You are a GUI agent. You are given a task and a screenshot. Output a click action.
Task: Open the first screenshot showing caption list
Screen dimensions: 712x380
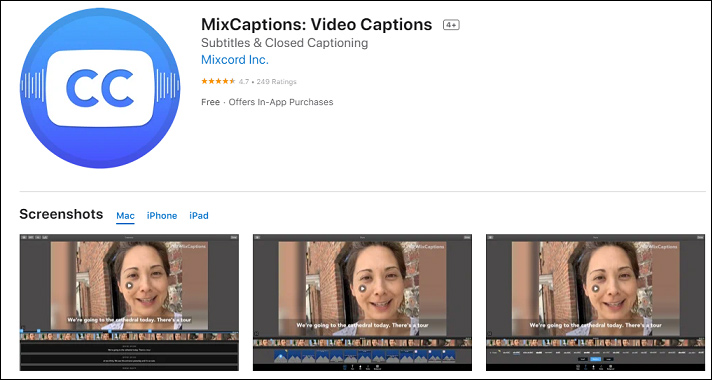(x=129, y=302)
